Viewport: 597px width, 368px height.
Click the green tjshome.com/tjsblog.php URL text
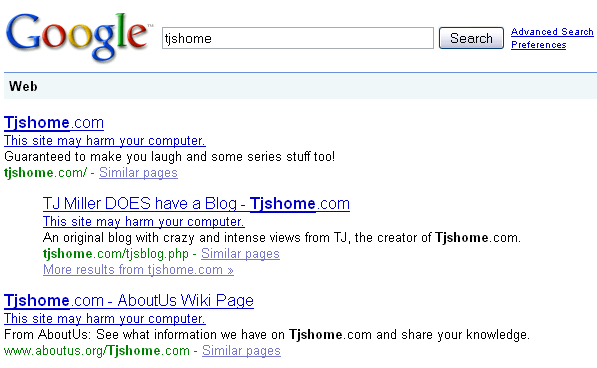pyautogui.click(x=116, y=253)
